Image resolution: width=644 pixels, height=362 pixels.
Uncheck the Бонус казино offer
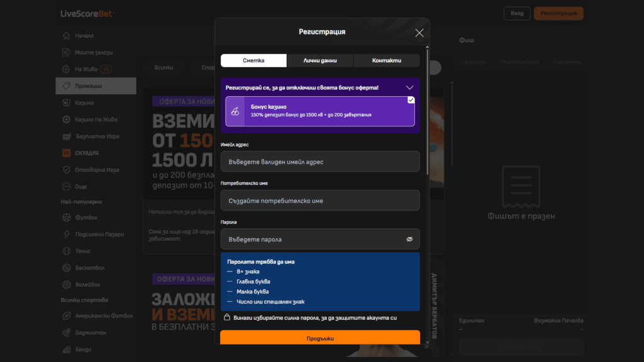tap(411, 99)
